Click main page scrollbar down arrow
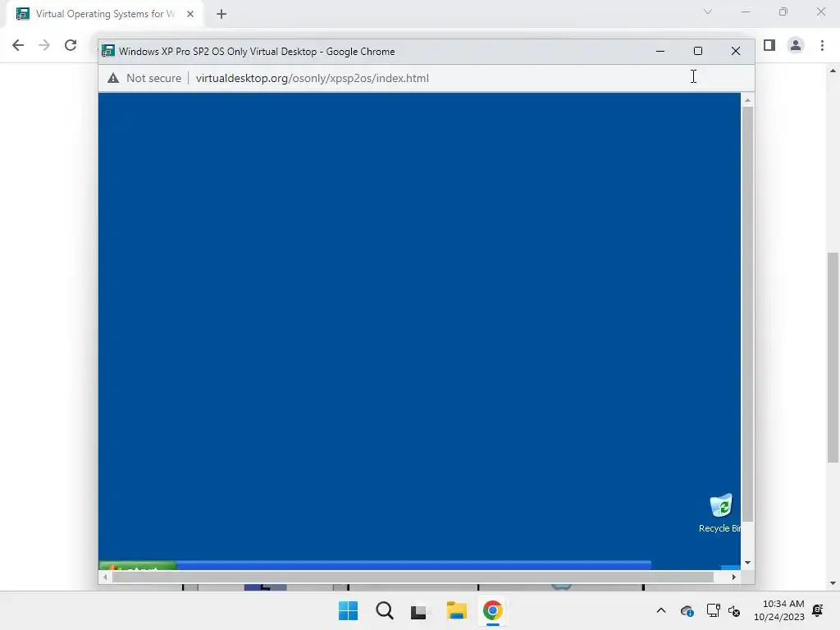Viewport: 840px width, 630px height. coord(833,583)
